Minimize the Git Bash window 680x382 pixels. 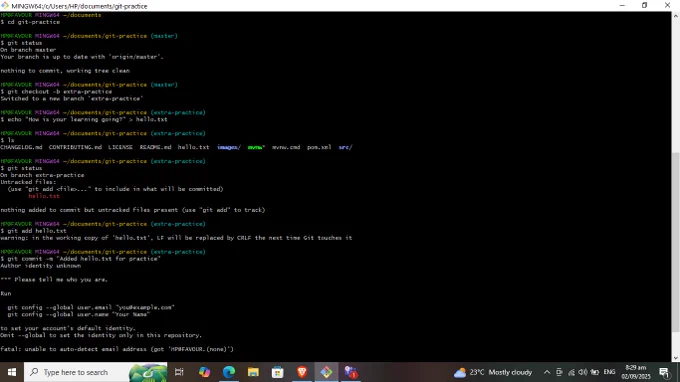point(622,6)
